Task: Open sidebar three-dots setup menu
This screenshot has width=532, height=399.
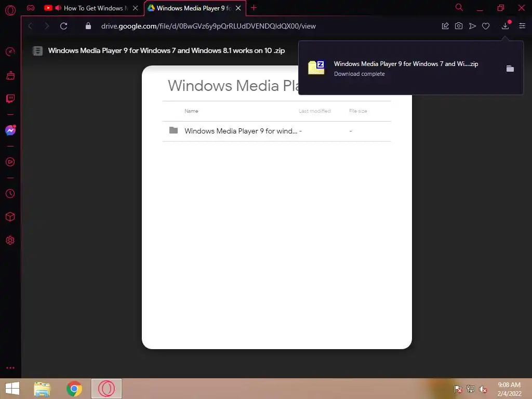Action: coord(10,368)
